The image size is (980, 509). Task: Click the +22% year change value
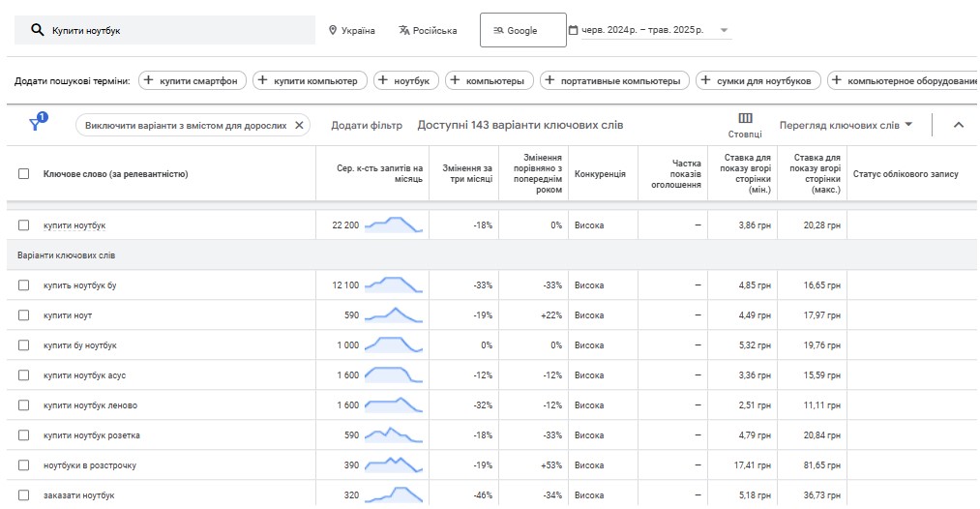pyautogui.click(x=551, y=315)
